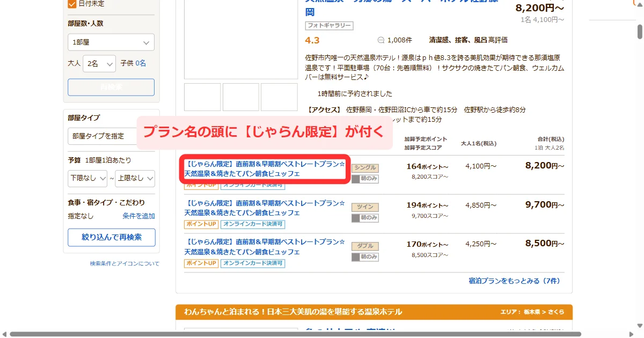Open the 上限なし budget dropdown

click(135, 178)
